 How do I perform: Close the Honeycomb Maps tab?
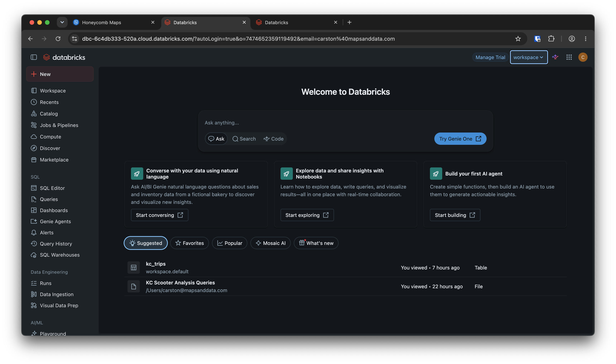point(153,22)
